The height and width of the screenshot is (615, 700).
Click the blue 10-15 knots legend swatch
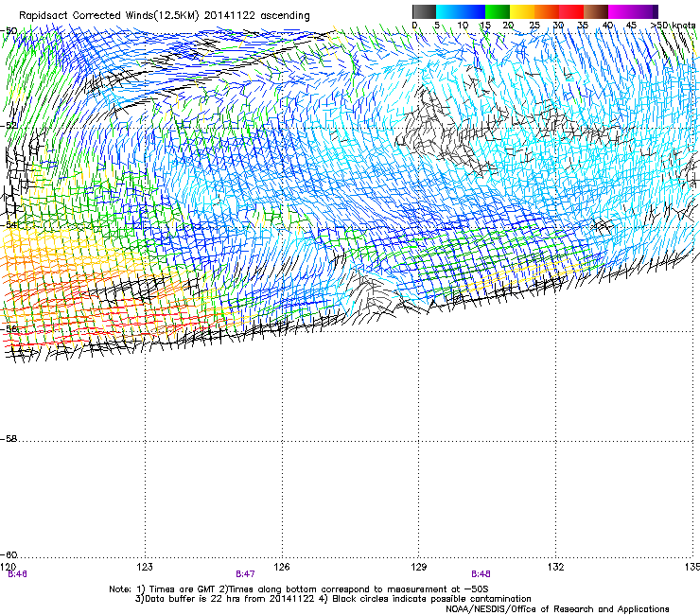point(473,11)
